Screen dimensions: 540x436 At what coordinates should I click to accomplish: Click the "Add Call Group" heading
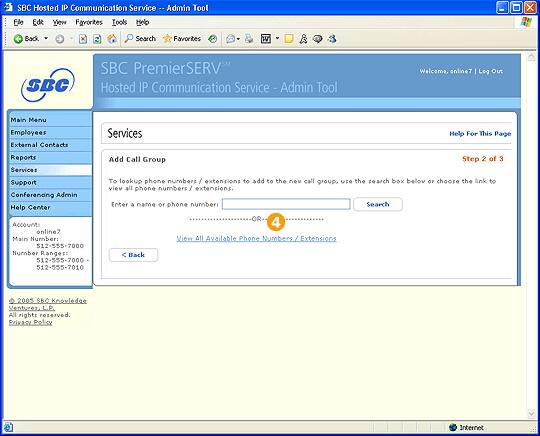click(137, 159)
